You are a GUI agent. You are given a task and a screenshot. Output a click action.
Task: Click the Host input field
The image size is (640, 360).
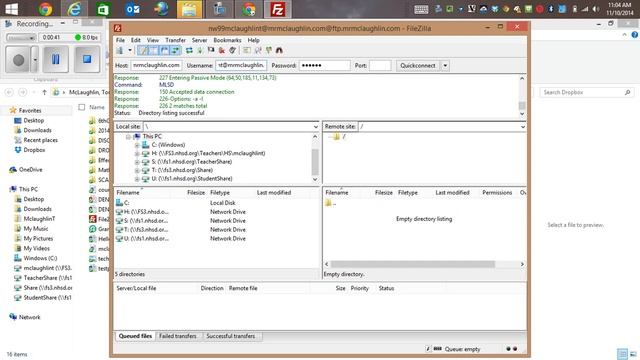[x=156, y=65]
